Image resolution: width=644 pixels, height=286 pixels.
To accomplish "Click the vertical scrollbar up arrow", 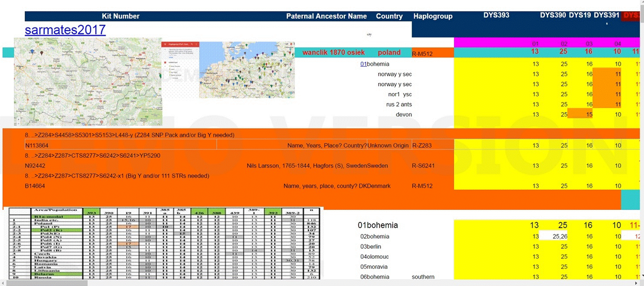I will point(641,3).
